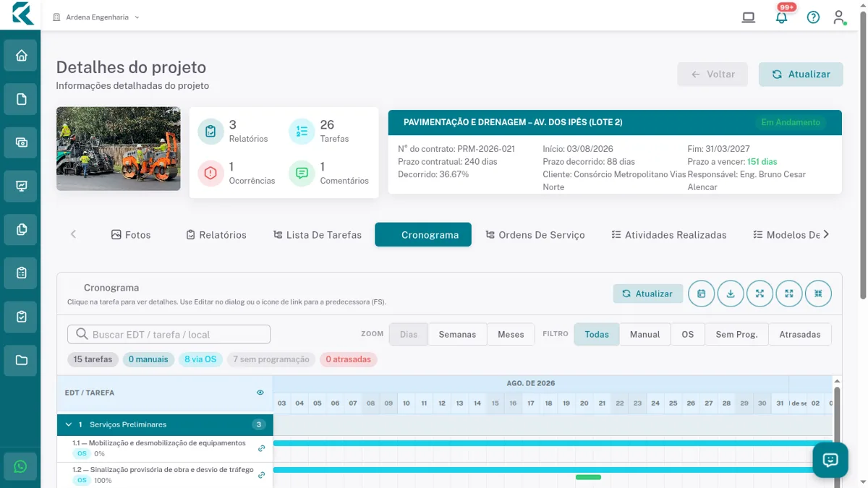Click the collapse inward-arrows icon in Cronograma toolbar

tap(818, 294)
